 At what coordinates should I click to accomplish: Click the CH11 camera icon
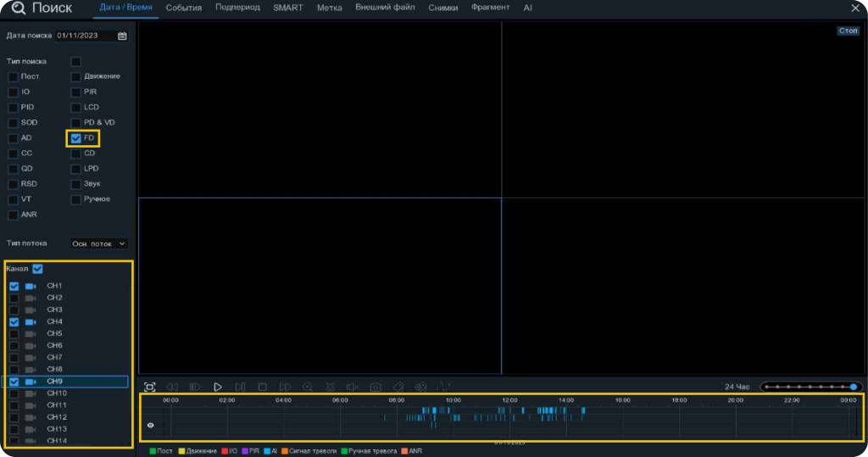31,405
